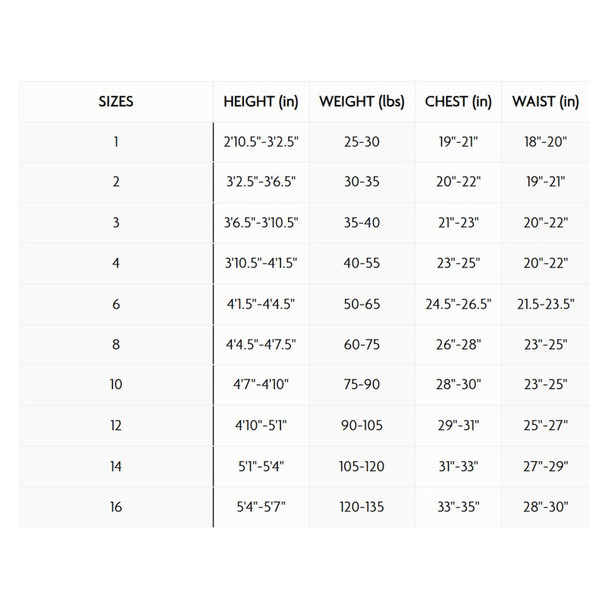
Task: Click waist cell 28"-30"
Action: (x=545, y=507)
